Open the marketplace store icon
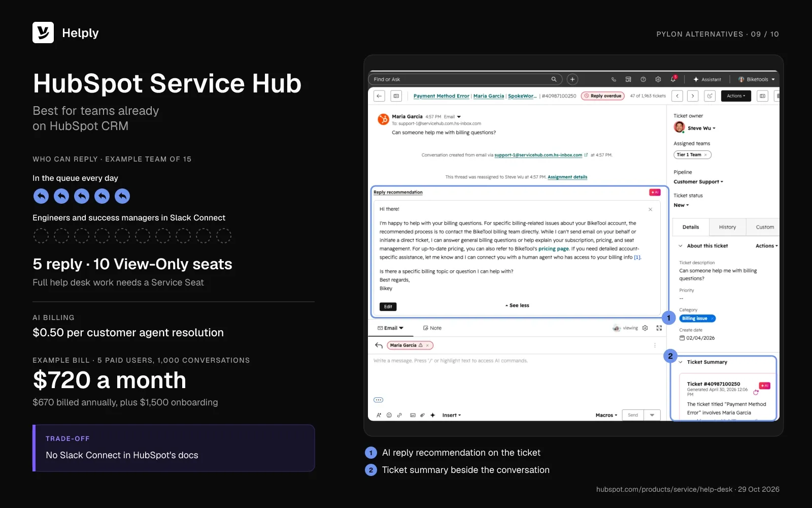This screenshot has height=508, width=812. coord(628,79)
